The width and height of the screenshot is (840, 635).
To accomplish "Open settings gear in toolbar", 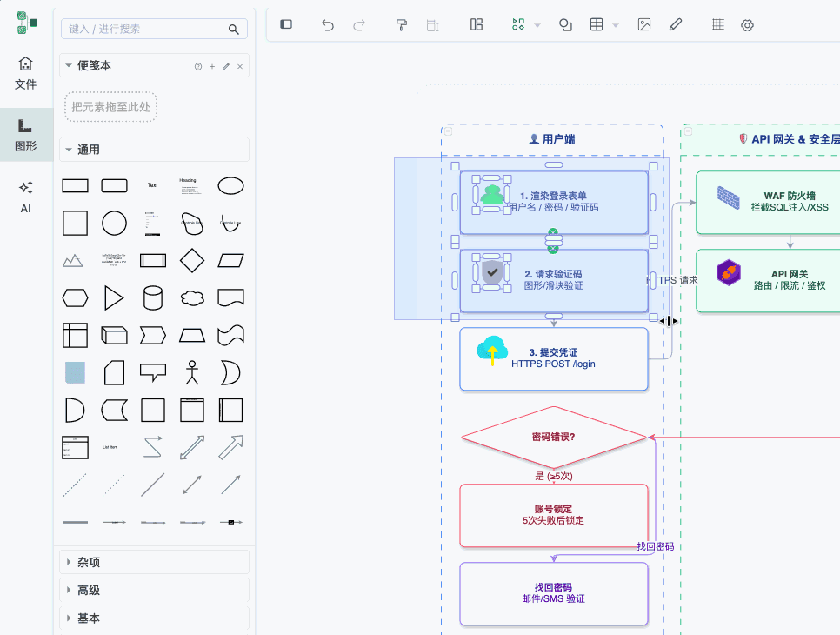I will point(747,25).
